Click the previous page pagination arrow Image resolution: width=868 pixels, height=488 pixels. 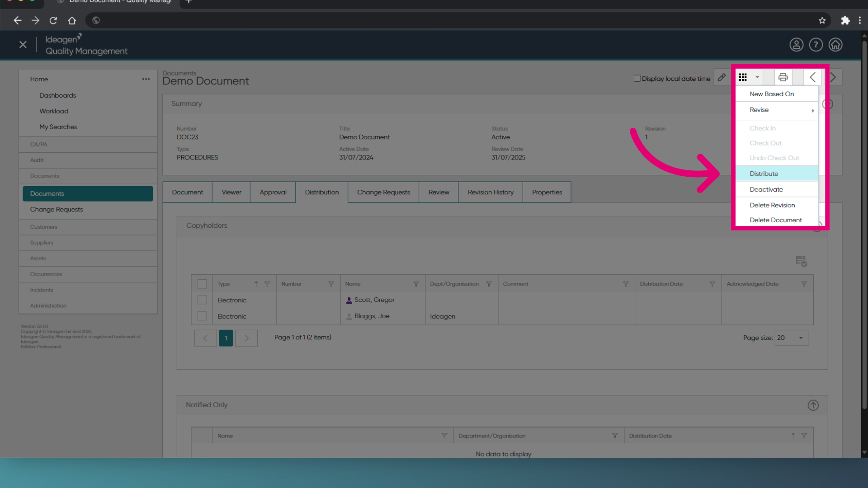click(x=205, y=338)
